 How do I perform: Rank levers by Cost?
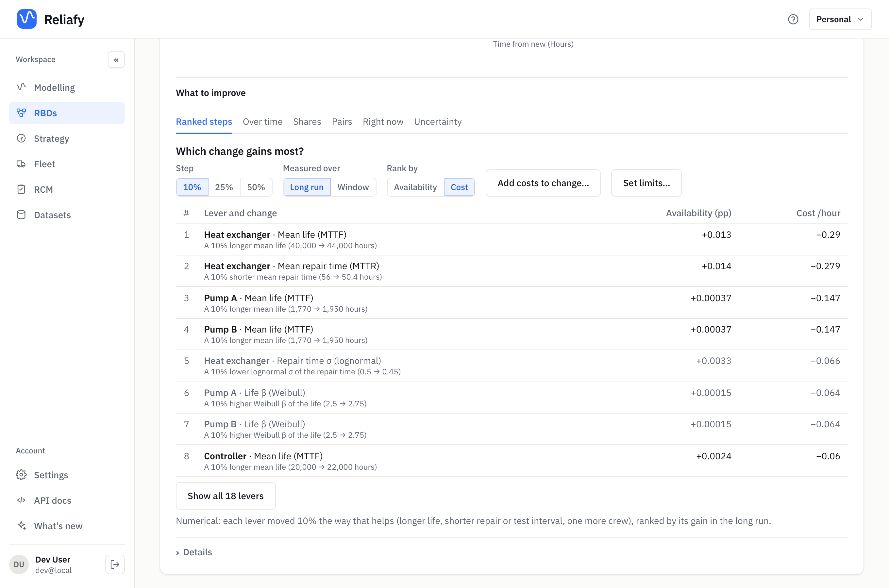(x=459, y=187)
